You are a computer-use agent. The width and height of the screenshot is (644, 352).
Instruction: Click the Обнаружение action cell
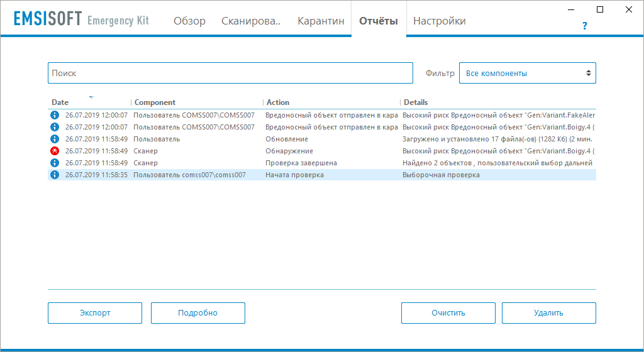click(289, 151)
